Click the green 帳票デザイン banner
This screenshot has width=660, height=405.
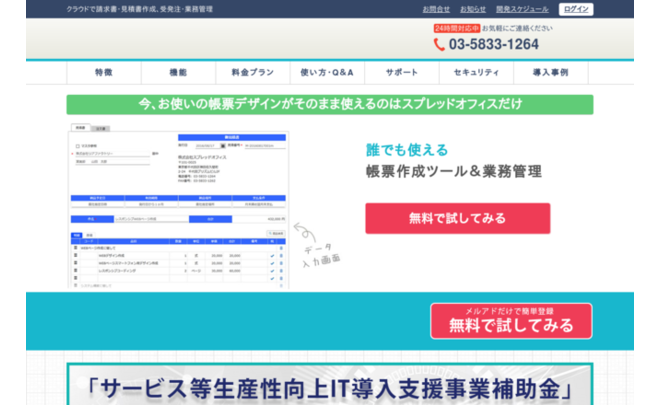[329, 104]
